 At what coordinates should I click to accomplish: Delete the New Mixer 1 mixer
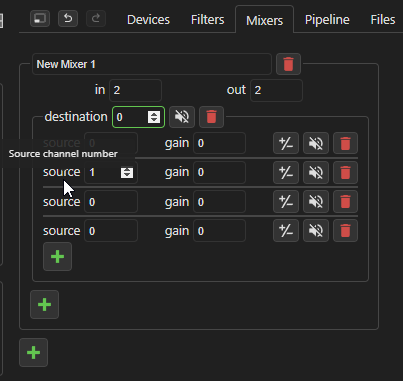click(288, 64)
